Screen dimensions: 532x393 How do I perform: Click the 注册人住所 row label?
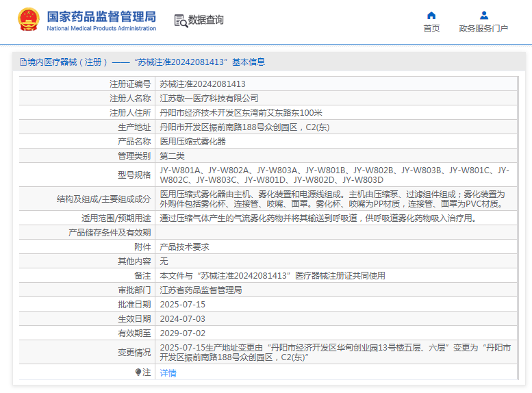click(130, 113)
